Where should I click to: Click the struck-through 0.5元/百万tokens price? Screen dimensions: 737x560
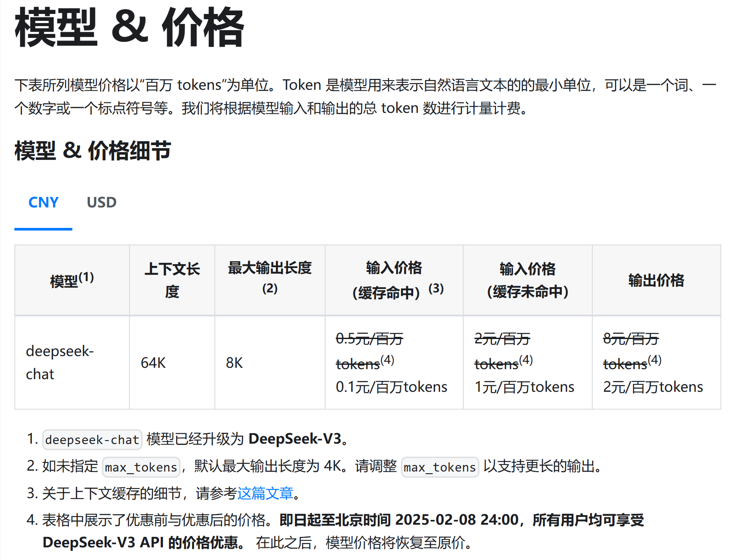tap(370, 351)
